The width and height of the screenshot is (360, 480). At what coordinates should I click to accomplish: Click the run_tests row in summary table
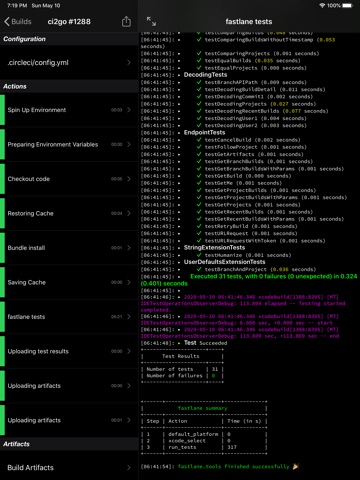pos(204,447)
